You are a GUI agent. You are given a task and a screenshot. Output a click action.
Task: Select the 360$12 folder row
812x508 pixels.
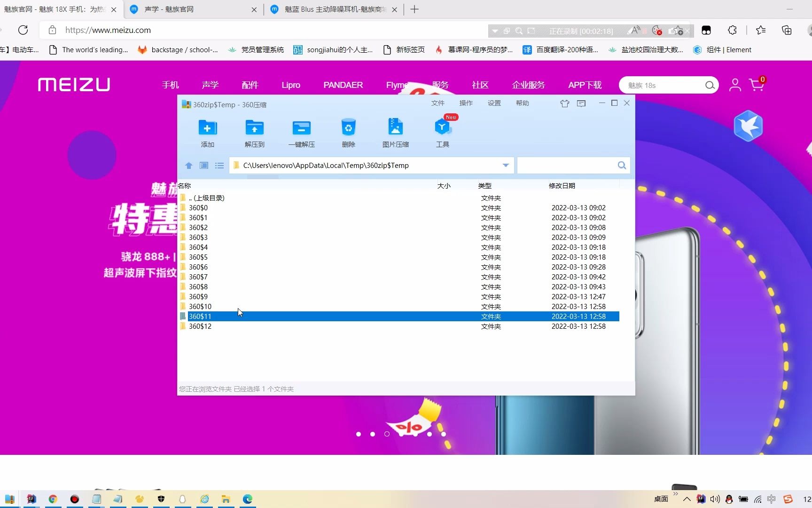point(399,326)
